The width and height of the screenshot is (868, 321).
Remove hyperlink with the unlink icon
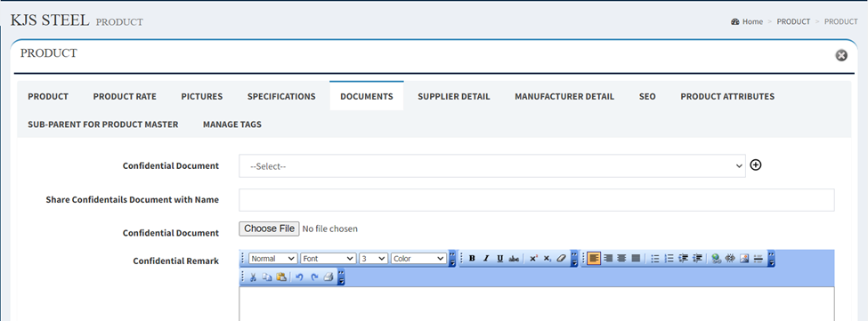coord(730,258)
